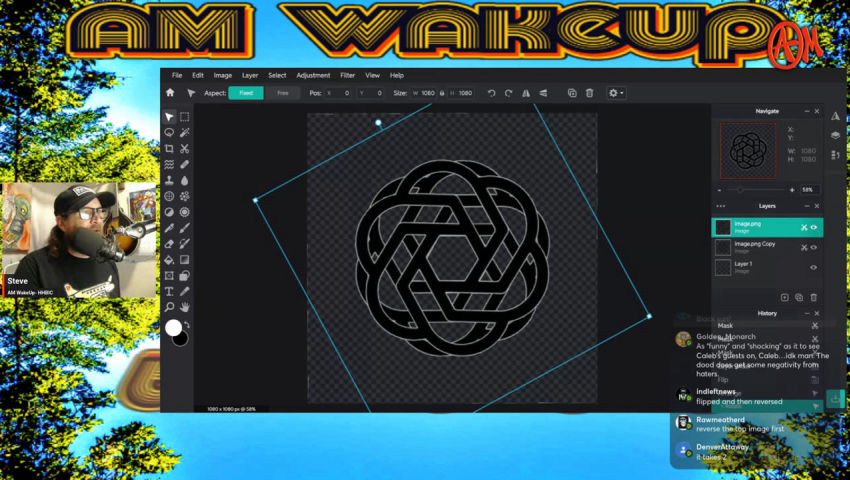Flip layer horizontally in options bar
Image resolution: width=850 pixels, height=480 pixels.
tap(526, 93)
